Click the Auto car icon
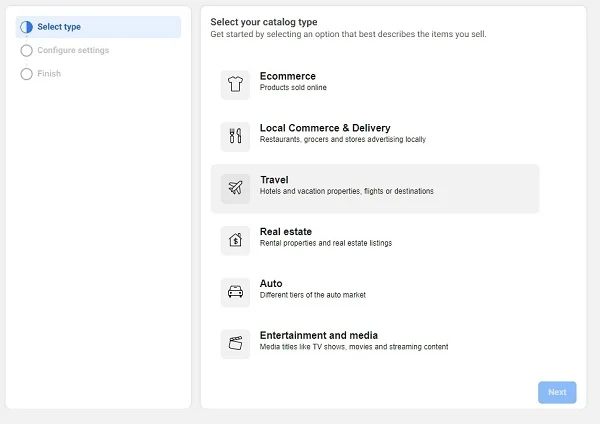600x424 pixels. 235,292
